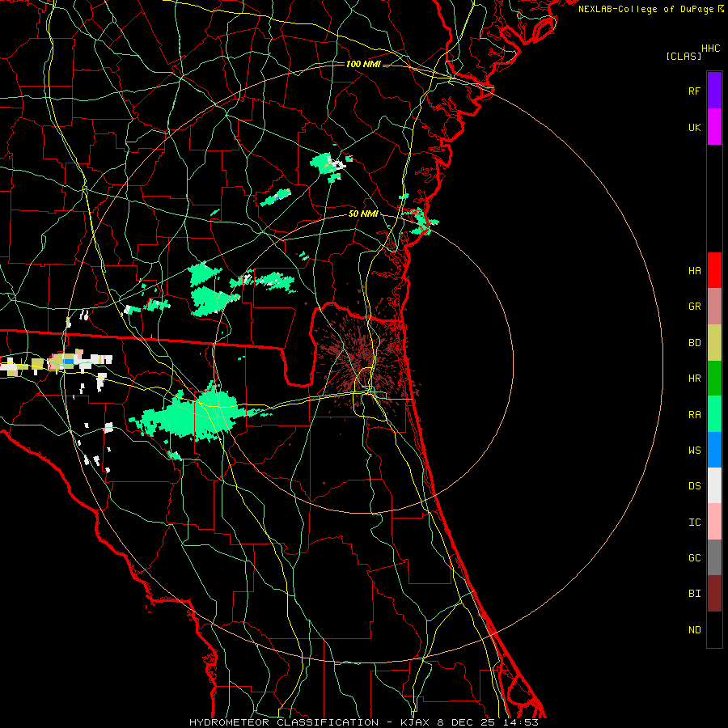Image resolution: width=728 pixels, height=728 pixels.
Task: Click the 'RF' legend label
Action: tap(694, 91)
